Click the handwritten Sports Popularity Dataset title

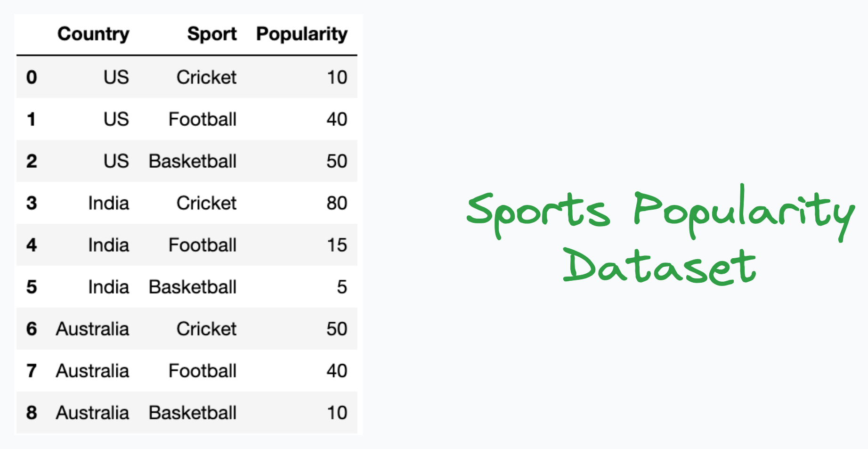coord(659,236)
